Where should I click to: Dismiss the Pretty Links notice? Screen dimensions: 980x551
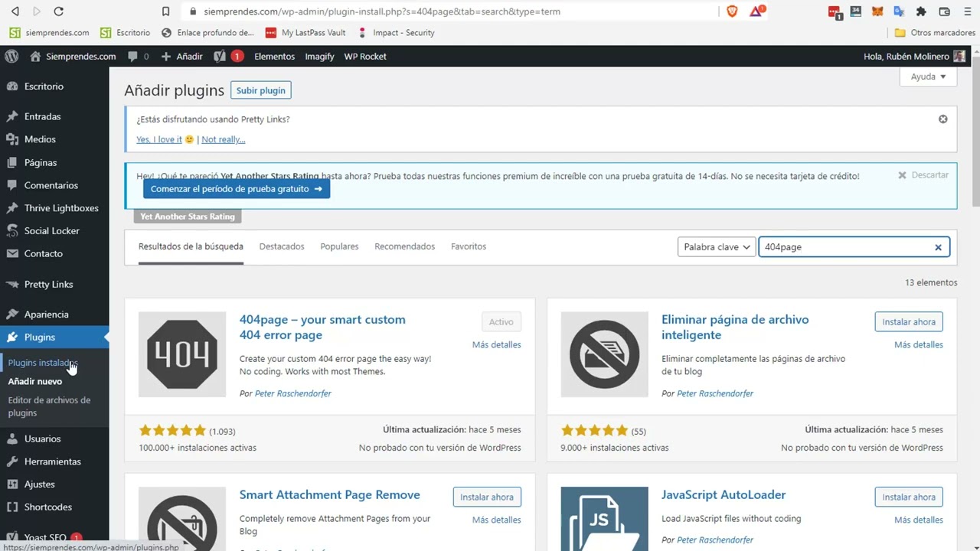[x=942, y=119]
